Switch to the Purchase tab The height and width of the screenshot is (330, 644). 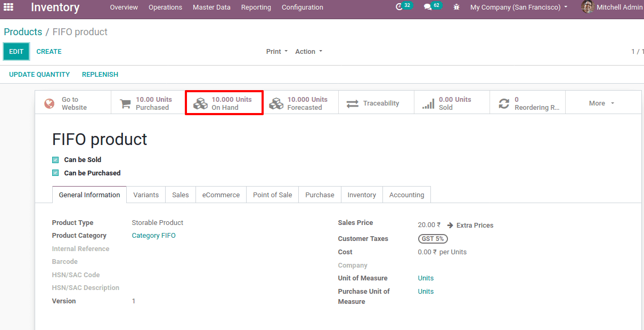[320, 195]
